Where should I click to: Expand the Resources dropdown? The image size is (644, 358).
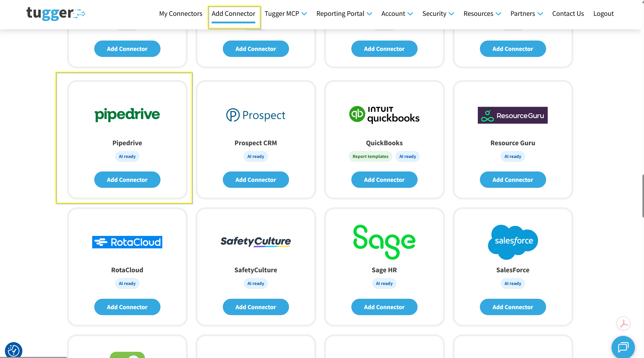pos(482,14)
